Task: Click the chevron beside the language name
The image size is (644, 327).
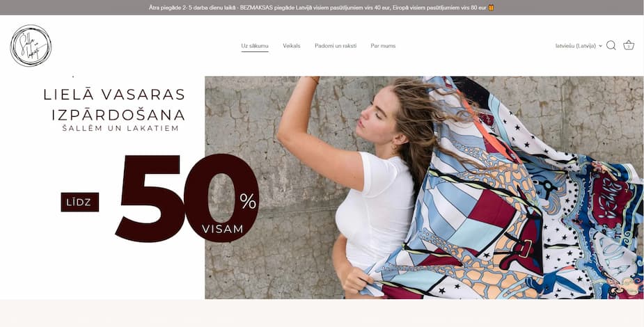Action: pos(600,46)
